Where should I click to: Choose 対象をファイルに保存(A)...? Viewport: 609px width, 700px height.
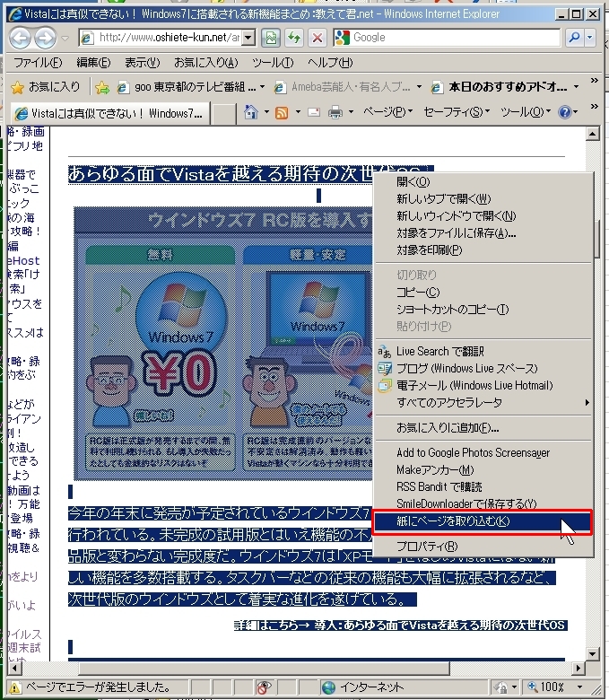point(483,233)
